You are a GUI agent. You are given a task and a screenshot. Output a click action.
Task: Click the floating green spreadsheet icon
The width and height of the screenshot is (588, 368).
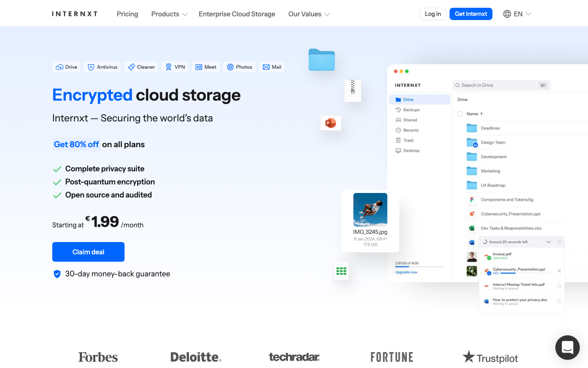click(x=341, y=271)
